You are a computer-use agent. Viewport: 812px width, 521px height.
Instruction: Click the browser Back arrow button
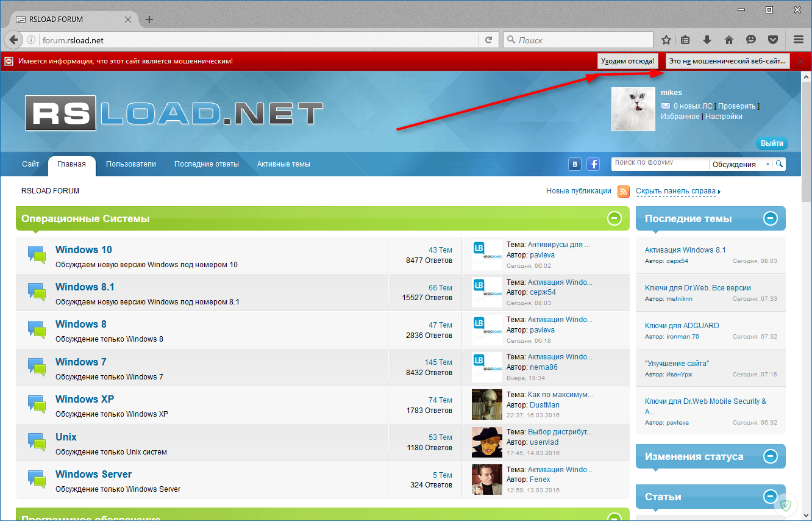[13, 40]
